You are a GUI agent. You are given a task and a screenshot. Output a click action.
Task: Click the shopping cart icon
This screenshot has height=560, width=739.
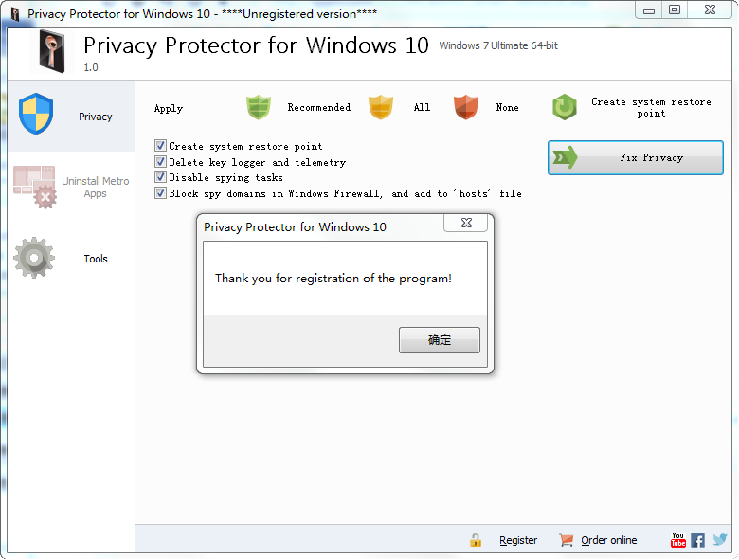coord(567,540)
